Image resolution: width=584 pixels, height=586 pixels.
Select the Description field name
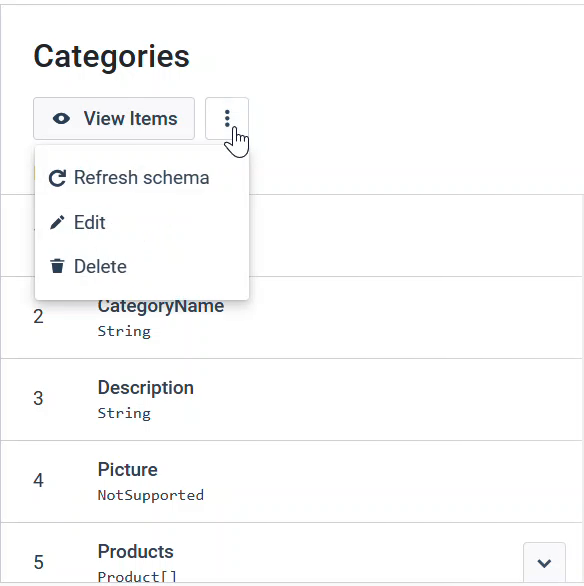[146, 388]
